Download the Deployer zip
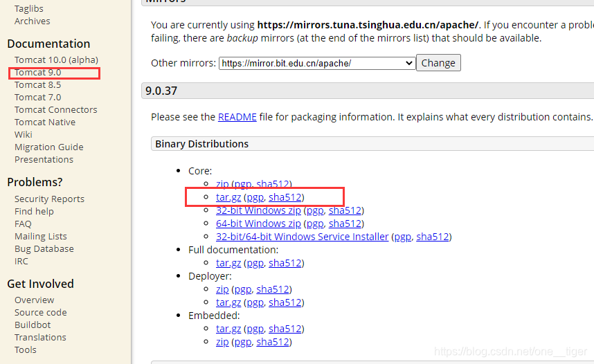The width and height of the screenshot is (594, 364). click(222, 289)
